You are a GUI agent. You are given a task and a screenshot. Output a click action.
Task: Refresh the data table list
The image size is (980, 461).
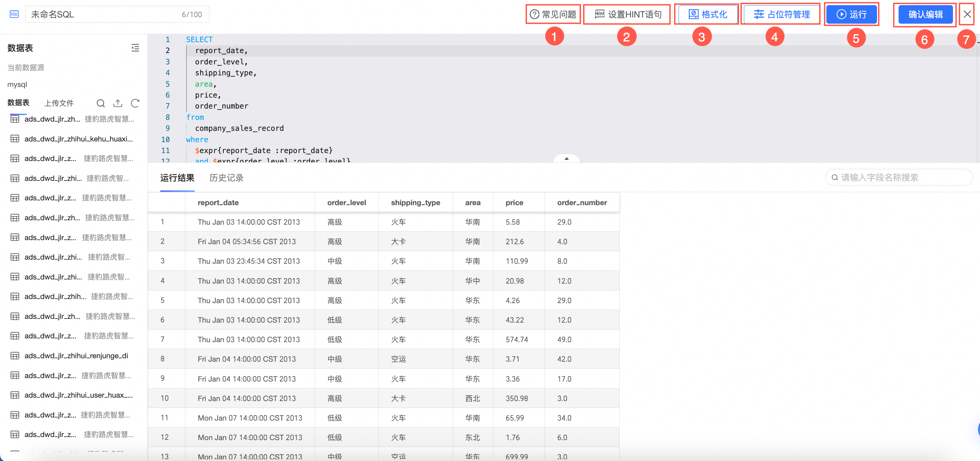(135, 103)
